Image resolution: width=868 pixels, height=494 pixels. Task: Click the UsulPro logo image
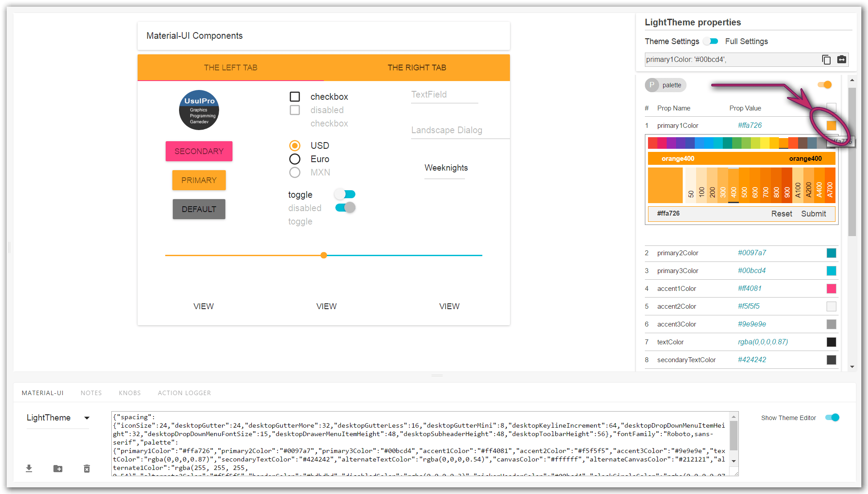[x=199, y=110]
